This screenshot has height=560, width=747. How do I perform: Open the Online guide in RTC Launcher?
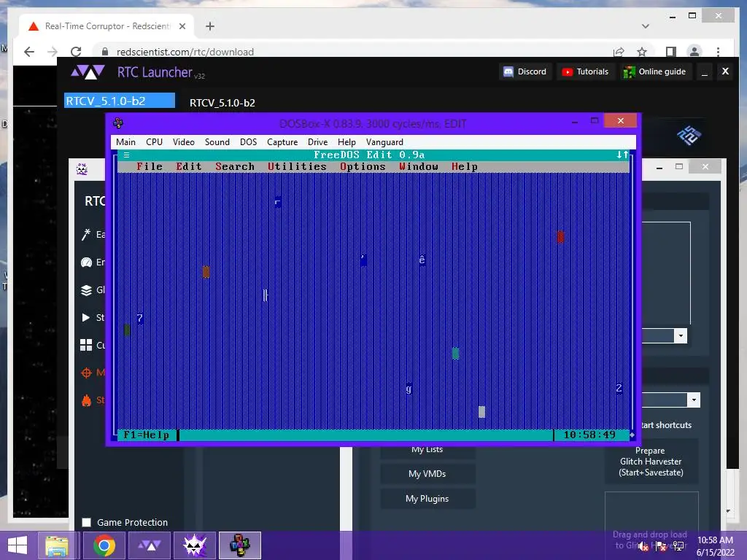[x=655, y=71]
